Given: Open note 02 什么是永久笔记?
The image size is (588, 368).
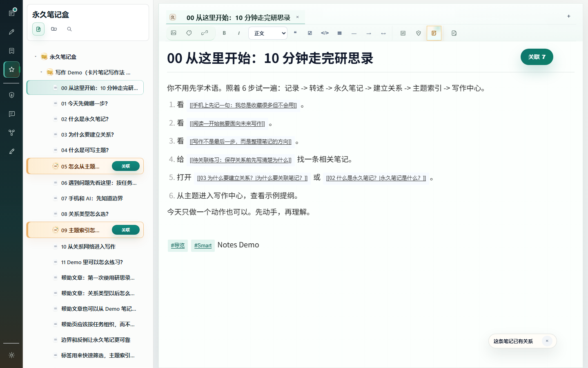Looking at the screenshot, I should (85, 119).
